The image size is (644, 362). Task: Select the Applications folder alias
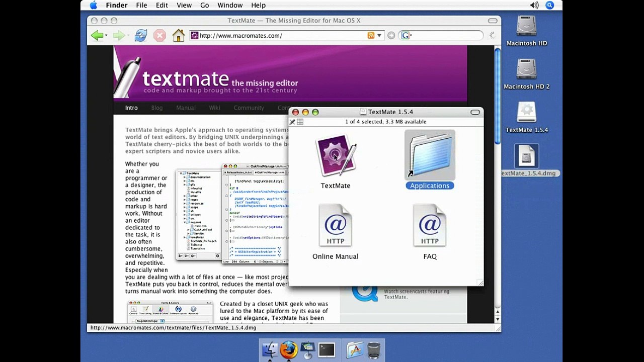coord(430,156)
